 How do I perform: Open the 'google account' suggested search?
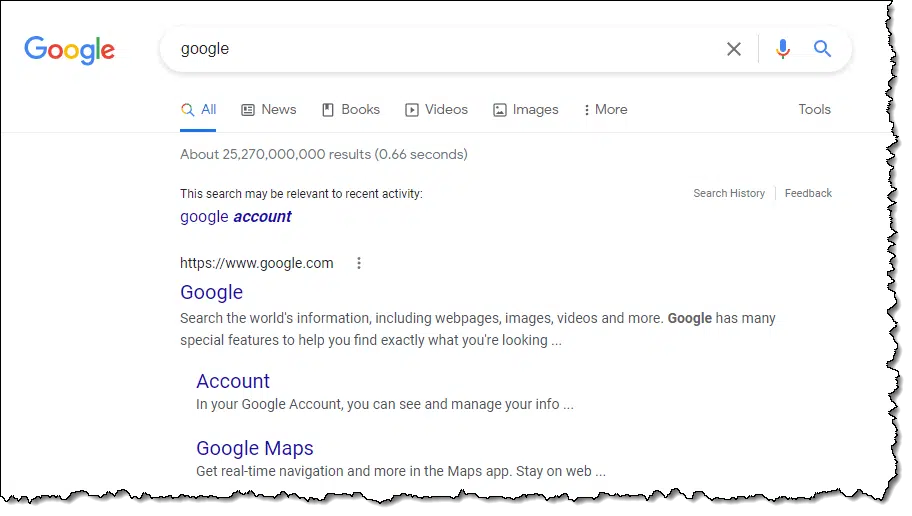coord(236,216)
